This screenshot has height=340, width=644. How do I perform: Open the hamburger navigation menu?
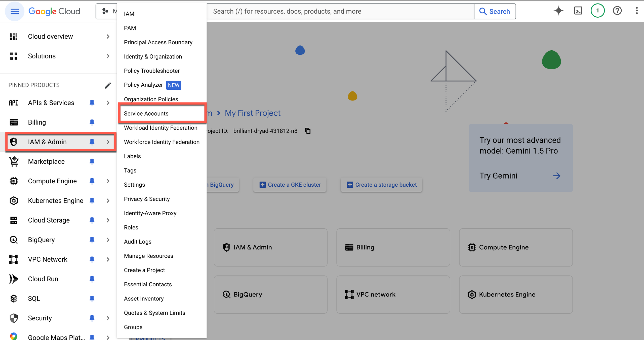[14, 11]
